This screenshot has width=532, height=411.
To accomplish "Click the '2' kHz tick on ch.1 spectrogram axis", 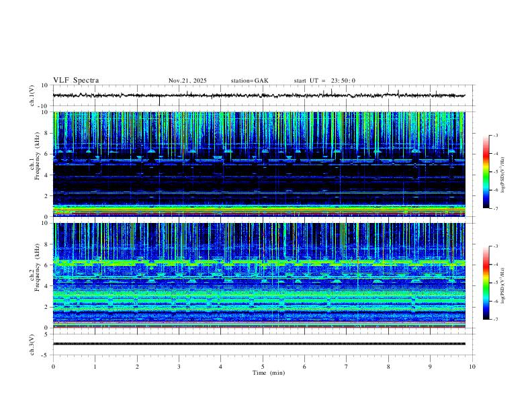I will [x=47, y=196].
